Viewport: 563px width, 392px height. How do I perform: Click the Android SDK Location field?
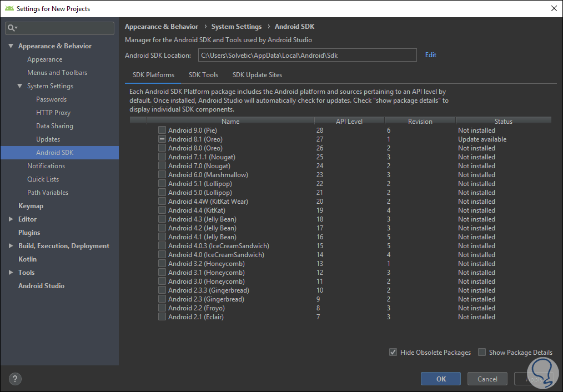(306, 55)
